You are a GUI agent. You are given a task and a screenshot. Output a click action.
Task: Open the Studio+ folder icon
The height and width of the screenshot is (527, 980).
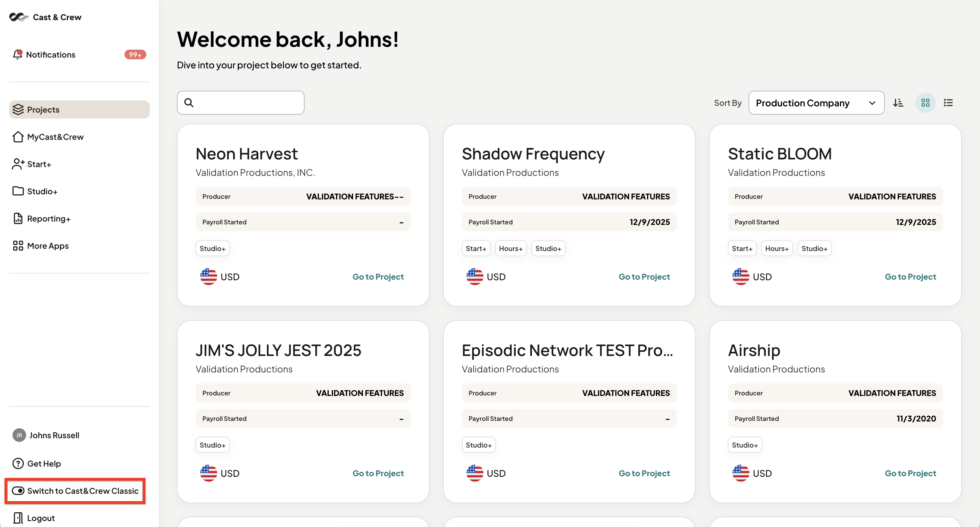[18, 191]
